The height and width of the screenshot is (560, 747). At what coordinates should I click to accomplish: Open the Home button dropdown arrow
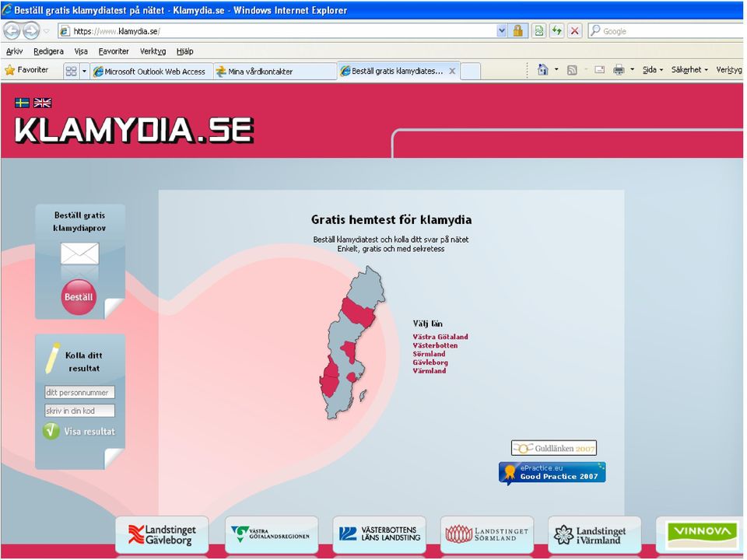pyautogui.click(x=556, y=69)
